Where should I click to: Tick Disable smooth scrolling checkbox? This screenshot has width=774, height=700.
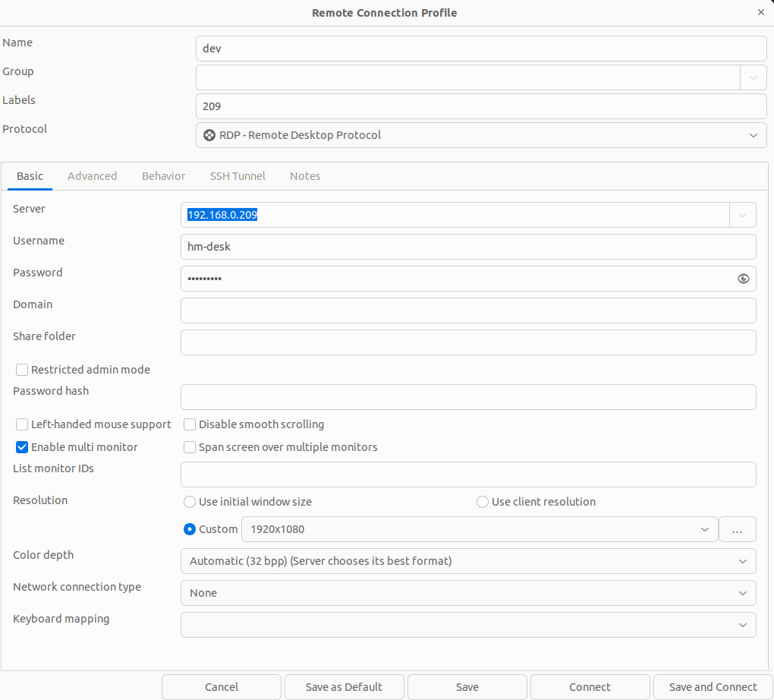[x=190, y=424]
